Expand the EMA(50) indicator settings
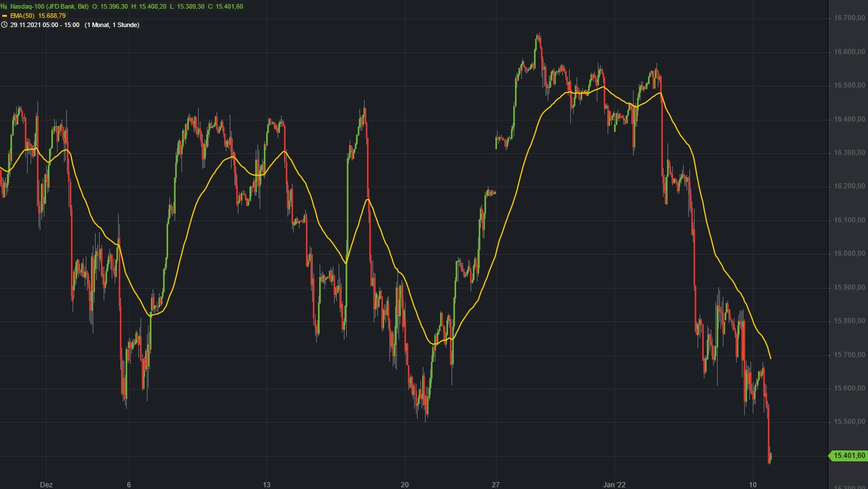This screenshot has height=489, width=868. [x=22, y=15]
